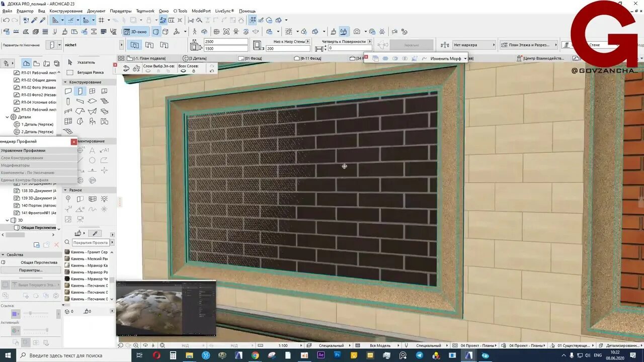Screen dimensions: 644x362
Task: Toggle the eye icon in the layers palette
Action: pos(126,68)
